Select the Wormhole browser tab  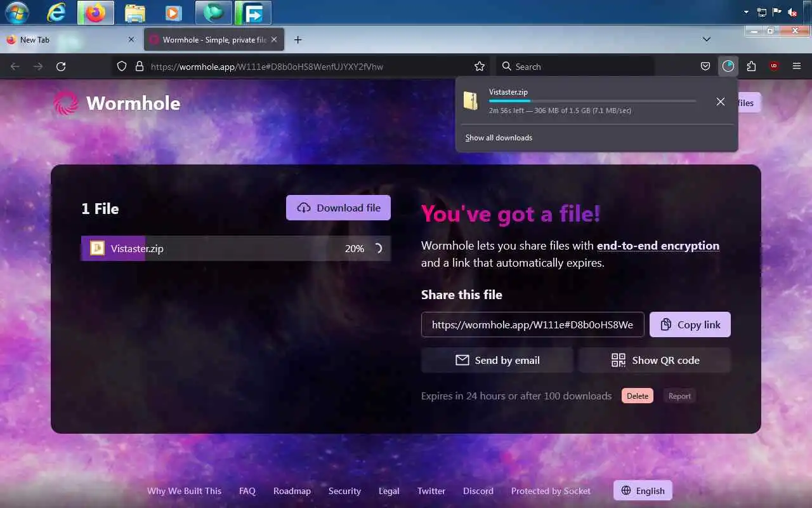[213, 39]
